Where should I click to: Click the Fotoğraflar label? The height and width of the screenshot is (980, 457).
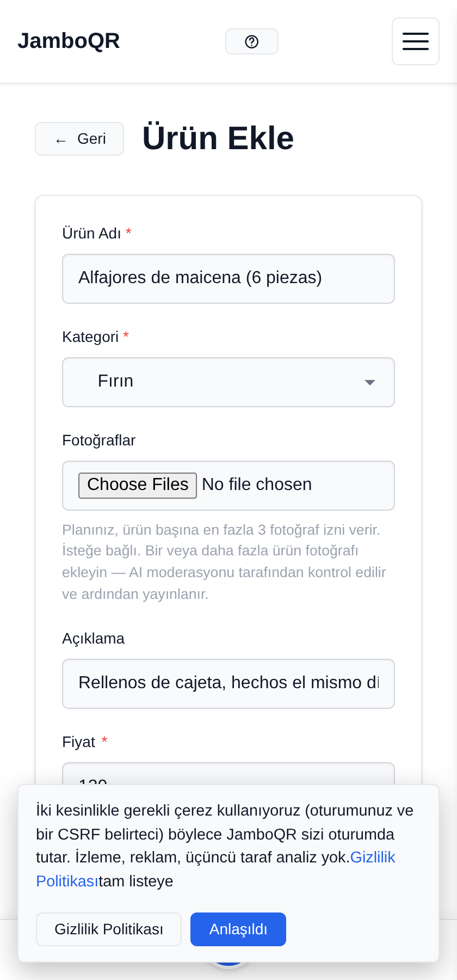pos(99,440)
